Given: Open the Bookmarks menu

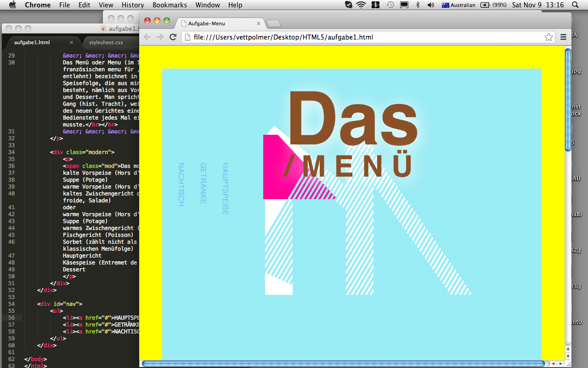Looking at the screenshot, I should (x=170, y=5).
